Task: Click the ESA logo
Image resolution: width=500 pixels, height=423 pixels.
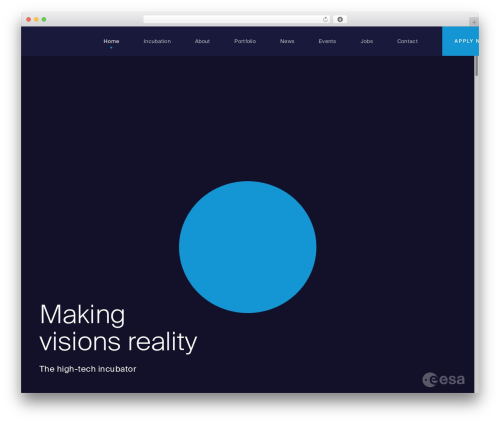Action: (x=443, y=379)
